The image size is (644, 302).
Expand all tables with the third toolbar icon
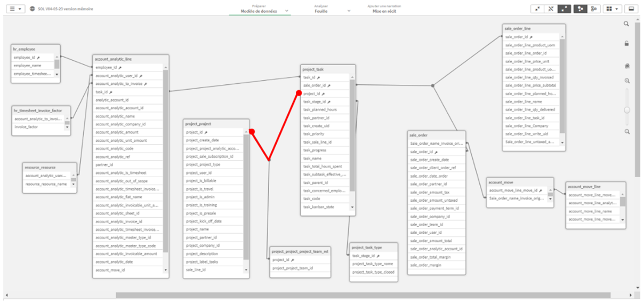564,9
